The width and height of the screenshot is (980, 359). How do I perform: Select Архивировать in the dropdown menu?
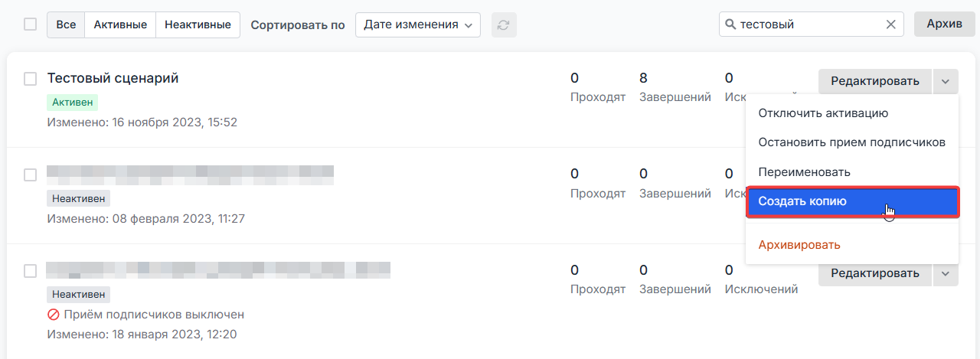click(799, 245)
